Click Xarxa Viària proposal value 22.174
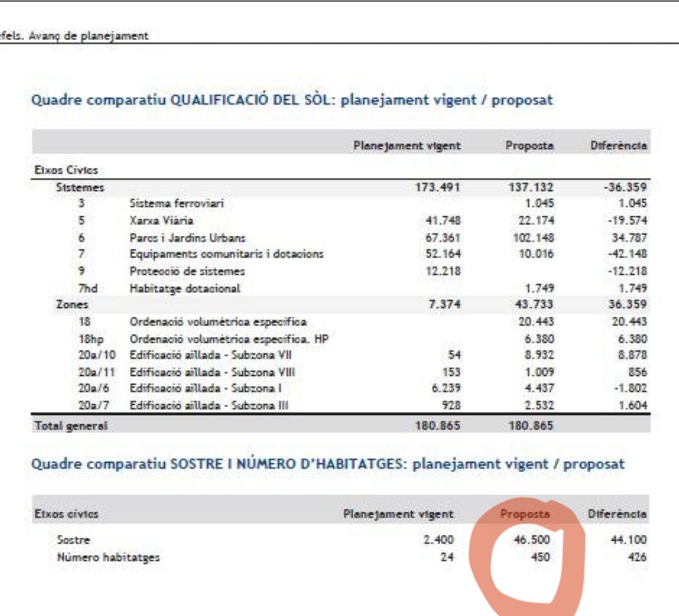Screen dimensions: 679x616 [x=536, y=221]
